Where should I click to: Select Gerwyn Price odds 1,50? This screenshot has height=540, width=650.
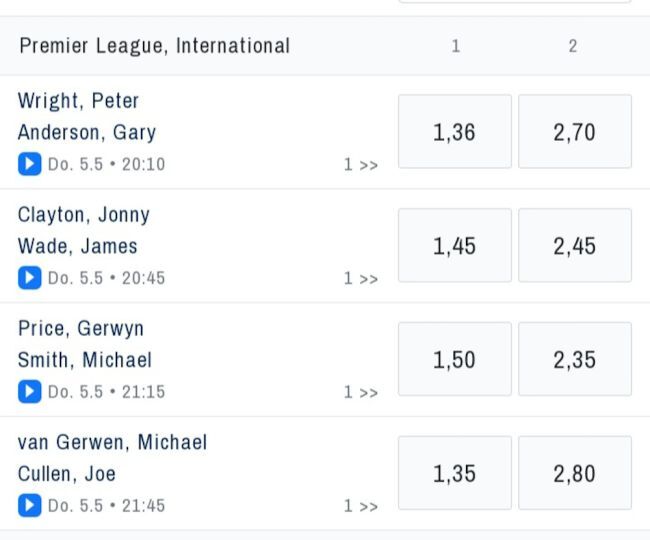tap(455, 360)
